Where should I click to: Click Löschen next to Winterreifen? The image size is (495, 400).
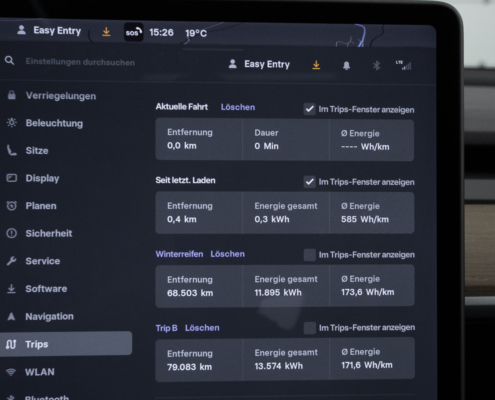point(227,254)
